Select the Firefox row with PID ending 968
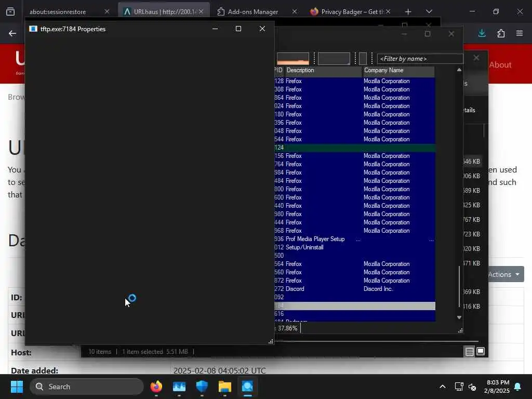This screenshot has height=399, width=532. 354,231
